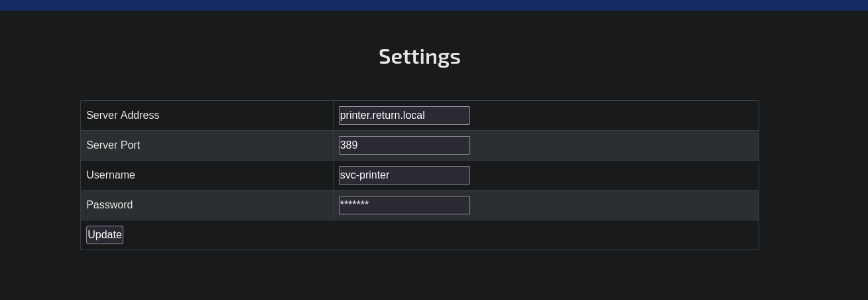Click the asterisks in the Password field
The width and height of the screenshot is (868, 300).
(354, 203)
